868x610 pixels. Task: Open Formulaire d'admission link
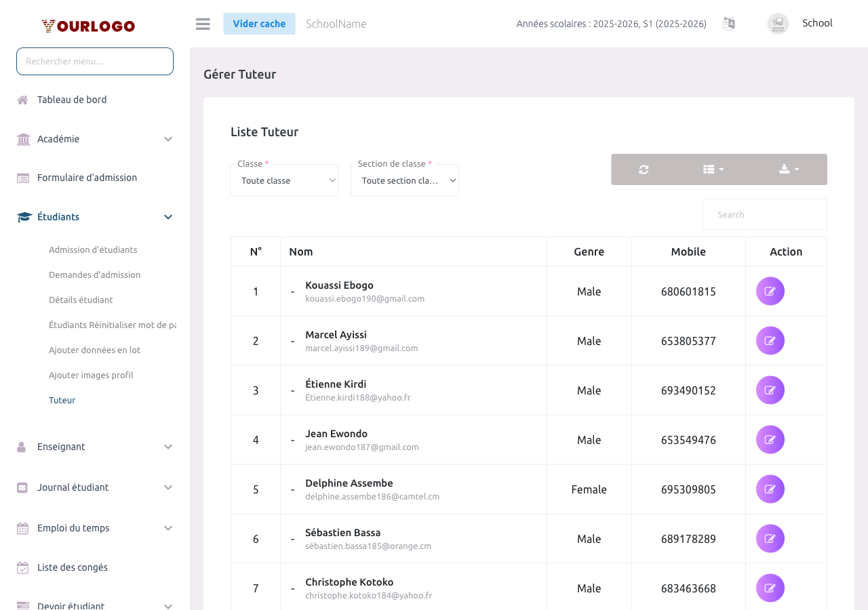87,178
